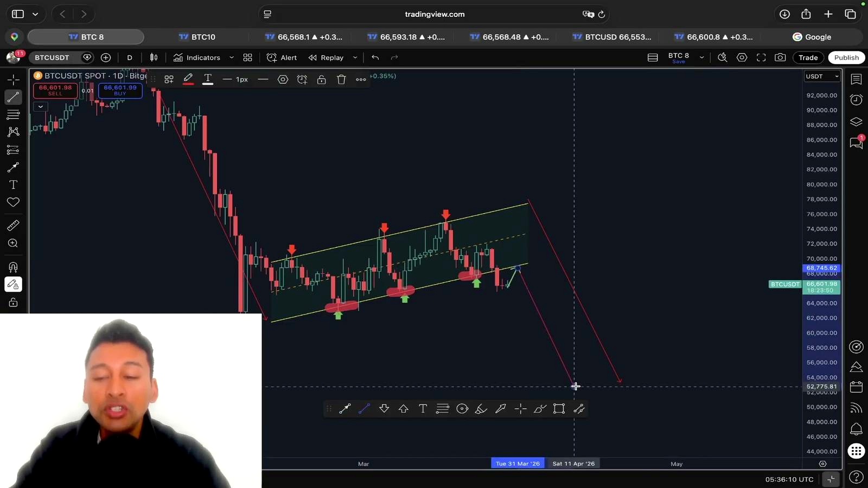
Task: Open drawing settings hexagon in floating toolbar
Action: [283, 79]
